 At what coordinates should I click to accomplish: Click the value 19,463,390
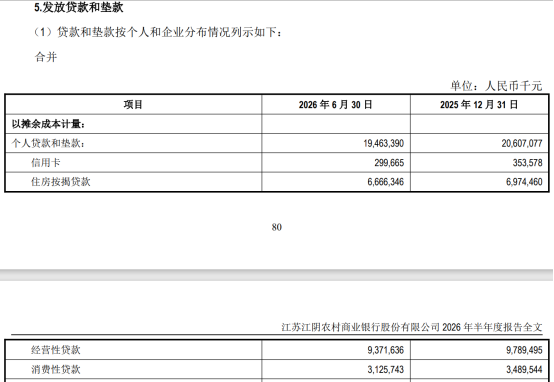pos(383,143)
